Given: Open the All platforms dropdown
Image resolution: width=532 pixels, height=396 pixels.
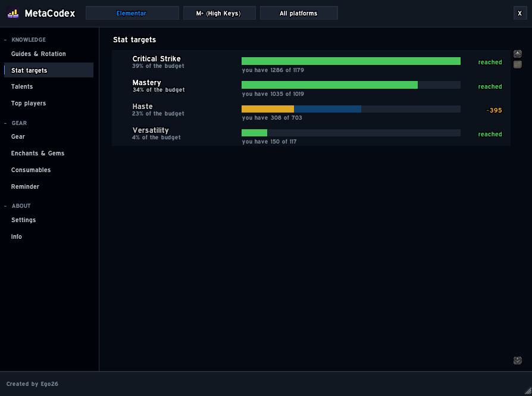Looking at the screenshot, I should point(299,13).
